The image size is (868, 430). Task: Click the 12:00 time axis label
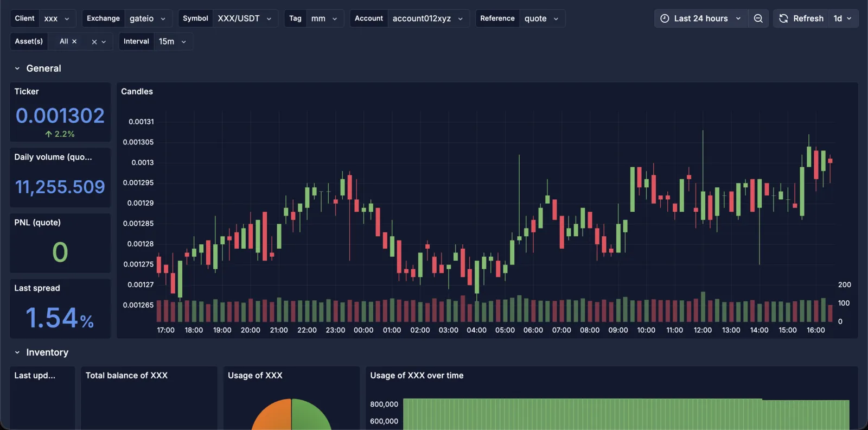pyautogui.click(x=703, y=330)
